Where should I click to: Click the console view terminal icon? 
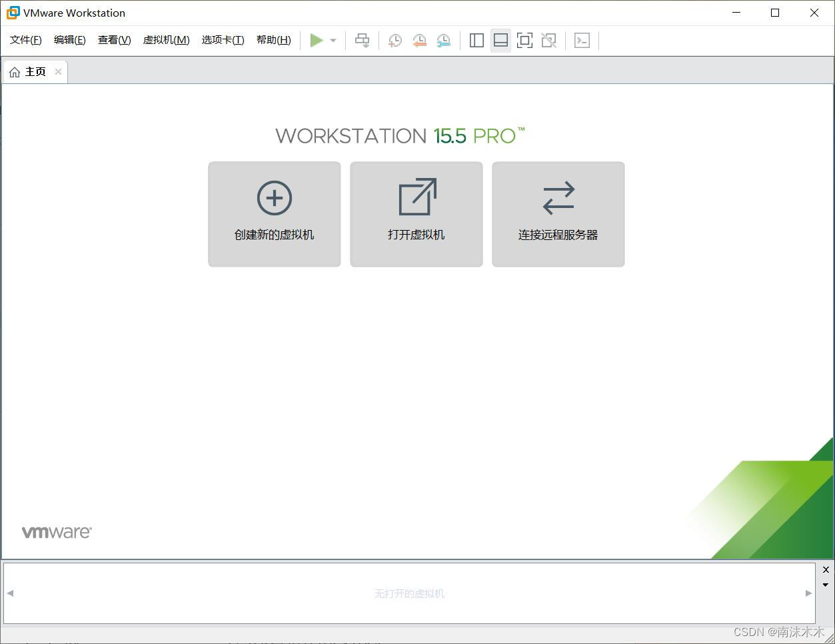click(582, 41)
